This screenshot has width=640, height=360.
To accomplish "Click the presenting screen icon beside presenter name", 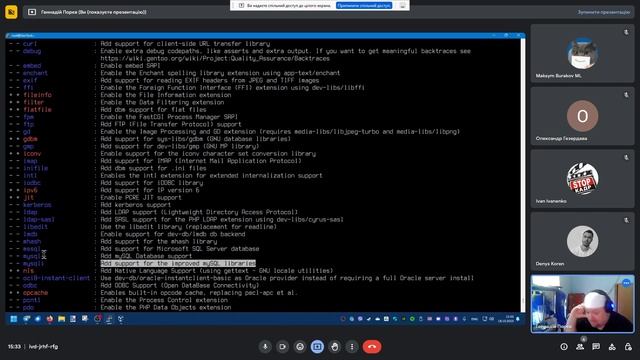I will (x=32, y=12).
